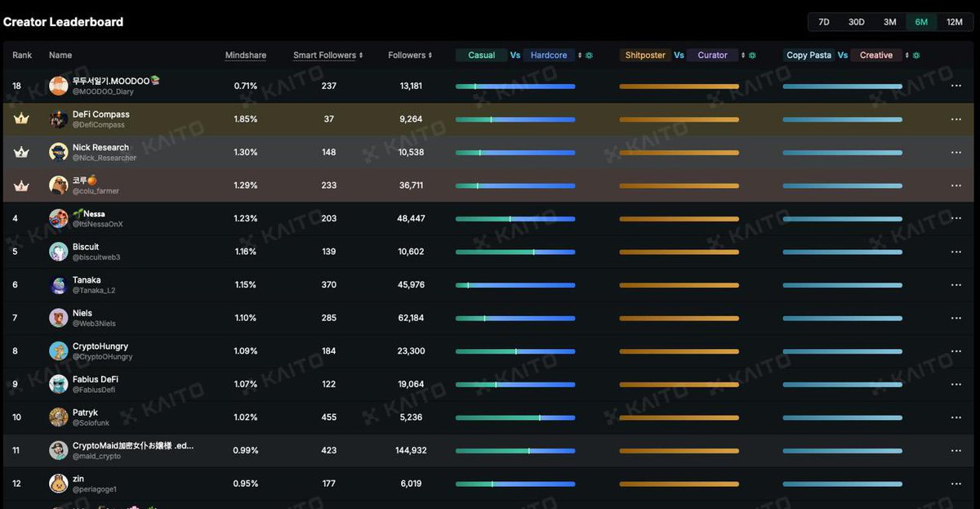Click Nessa's profile avatar
The height and width of the screenshot is (509, 980).
click(x=58, y=218)
